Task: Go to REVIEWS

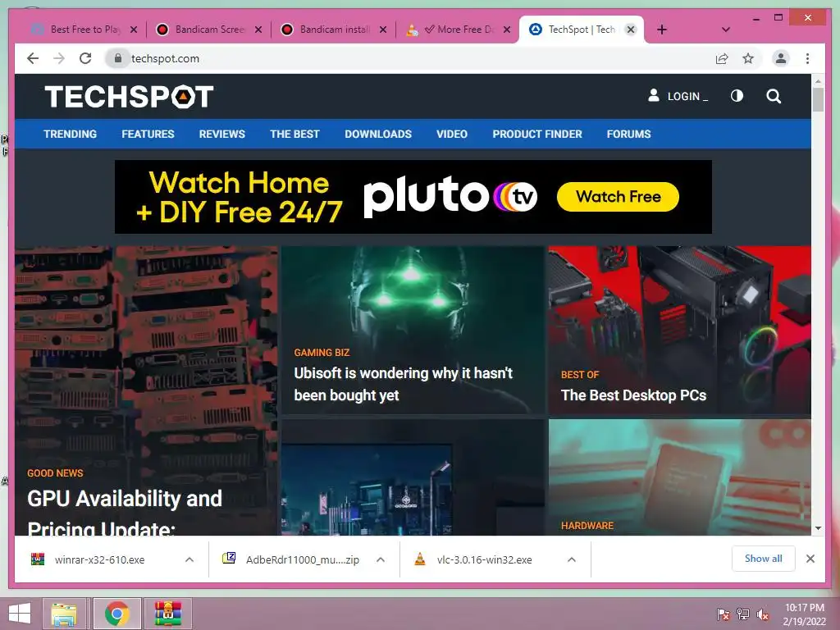Action: point(221,134)
